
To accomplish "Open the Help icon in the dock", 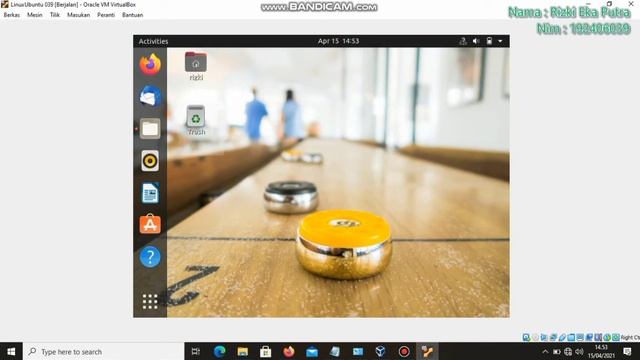I will 150,257.
